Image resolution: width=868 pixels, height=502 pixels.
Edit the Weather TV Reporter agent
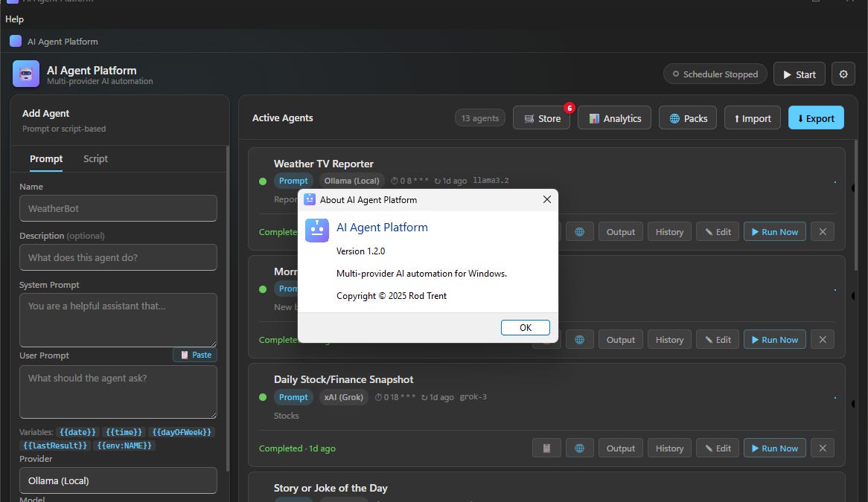click(x=718, y=231)
